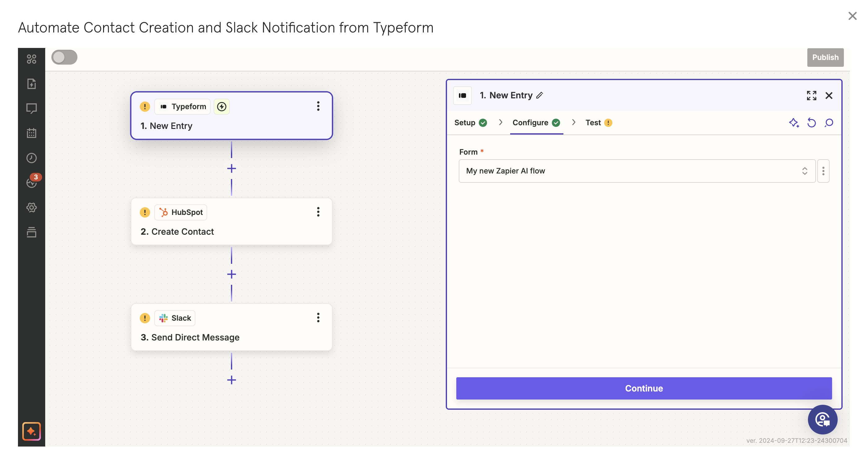Click the Typeform logo in panel header
The width and height of the screenshot is (868, 449).
pyautogui.click(x=462, y=95)
